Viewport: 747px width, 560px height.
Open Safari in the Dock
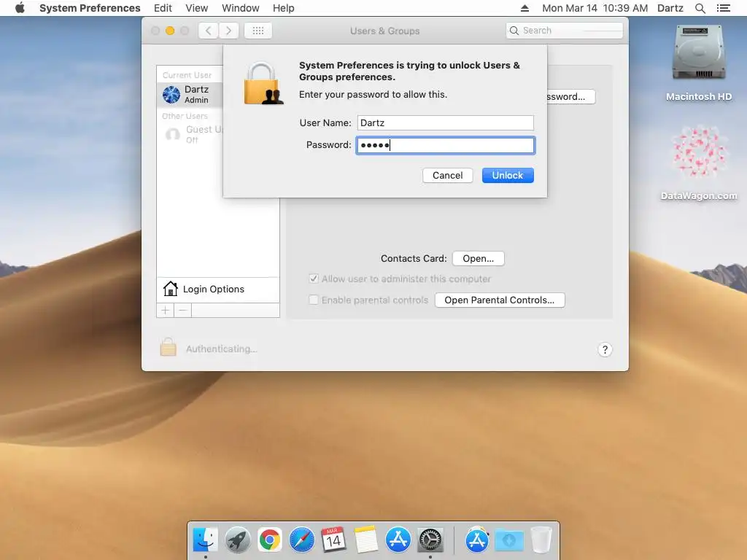click(301, 540)
